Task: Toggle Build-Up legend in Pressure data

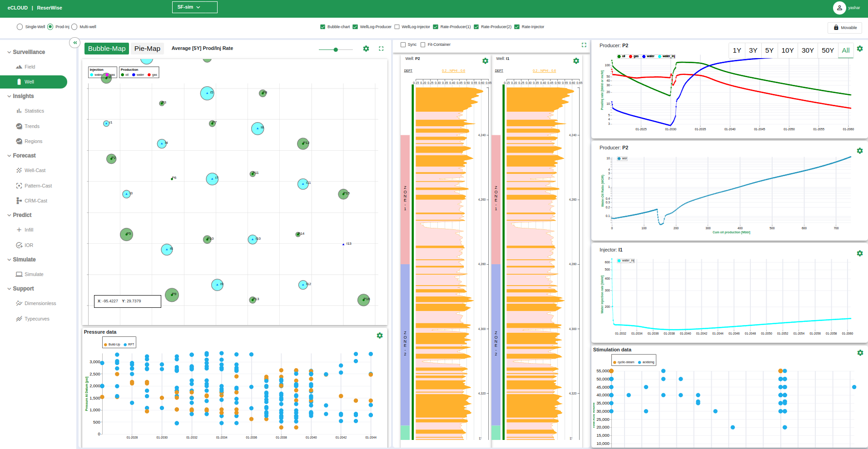Action: coord(112,345)
